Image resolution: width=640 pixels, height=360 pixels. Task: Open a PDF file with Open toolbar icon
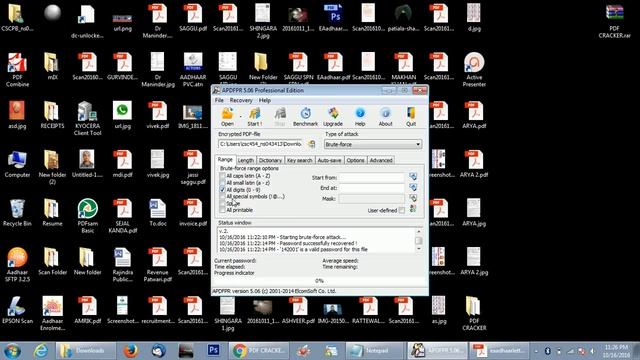pos(227,117)
